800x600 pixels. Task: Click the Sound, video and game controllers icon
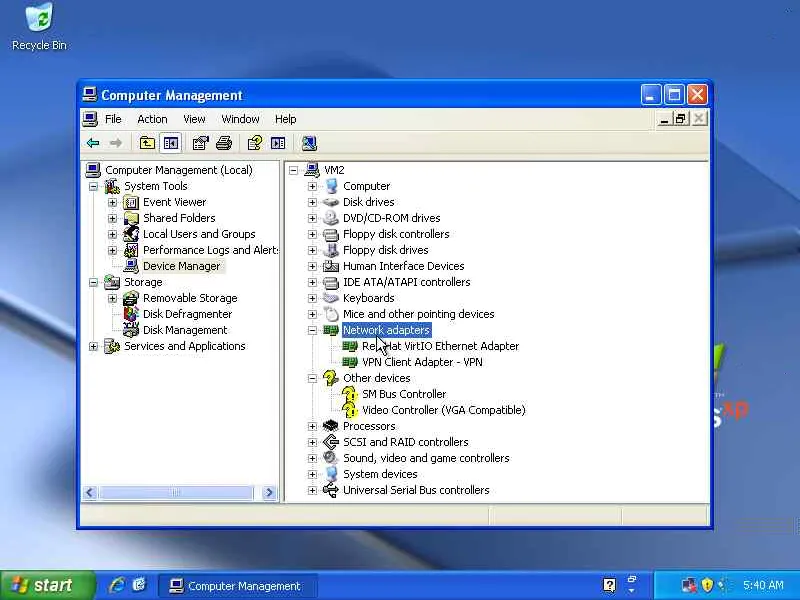[331, 458]
